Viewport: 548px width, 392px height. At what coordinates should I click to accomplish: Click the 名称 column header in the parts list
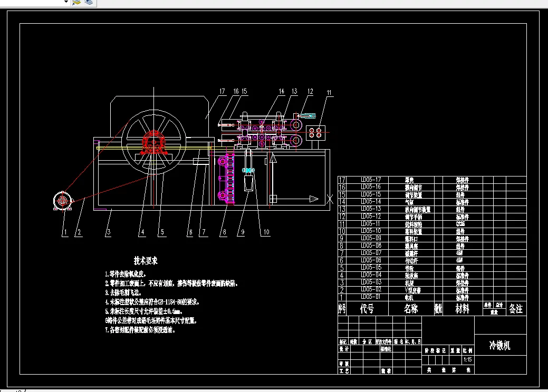click(411, 309)
